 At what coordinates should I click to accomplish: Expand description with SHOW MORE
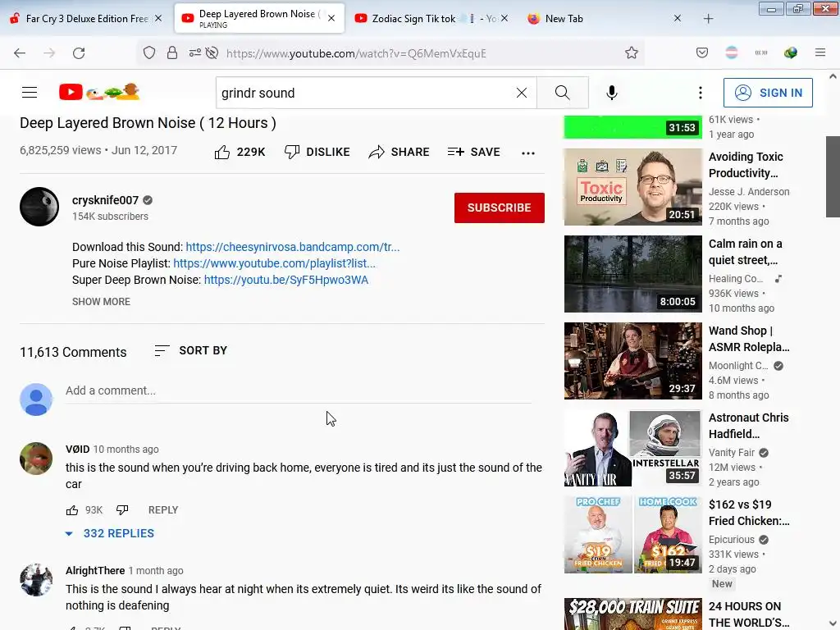point(101,302)
